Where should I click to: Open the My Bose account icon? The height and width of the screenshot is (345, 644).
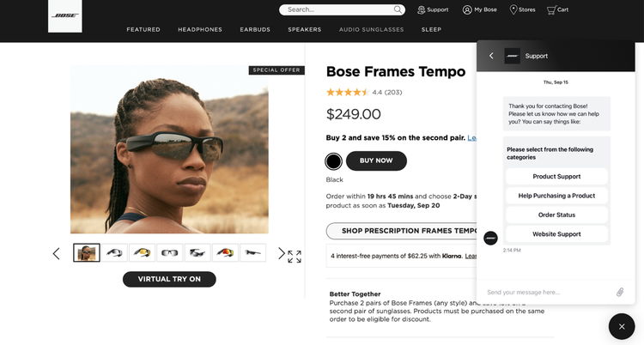(467, 9)
